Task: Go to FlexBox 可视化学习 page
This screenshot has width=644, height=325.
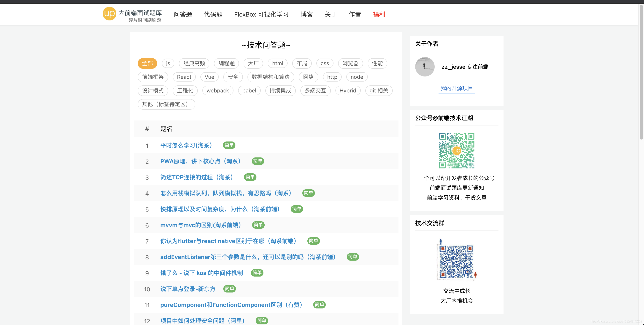Action: 261,15
